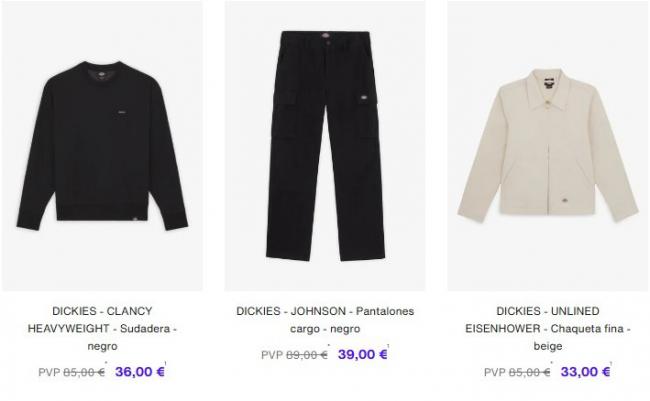Click the crossed-out 85,00 € sweatshirt price
650x401 pixels.
[x=84, y=372]
